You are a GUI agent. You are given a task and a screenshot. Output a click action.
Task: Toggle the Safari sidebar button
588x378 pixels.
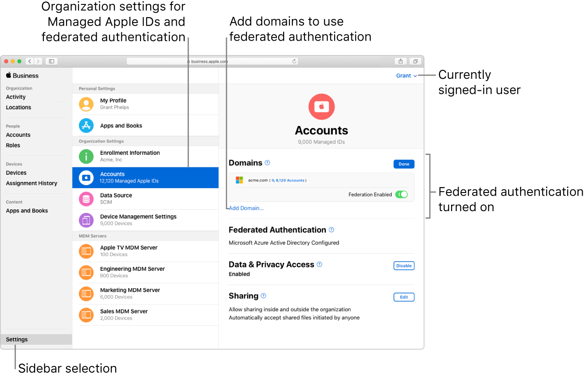pyautogui.click(x=51, y=62)
